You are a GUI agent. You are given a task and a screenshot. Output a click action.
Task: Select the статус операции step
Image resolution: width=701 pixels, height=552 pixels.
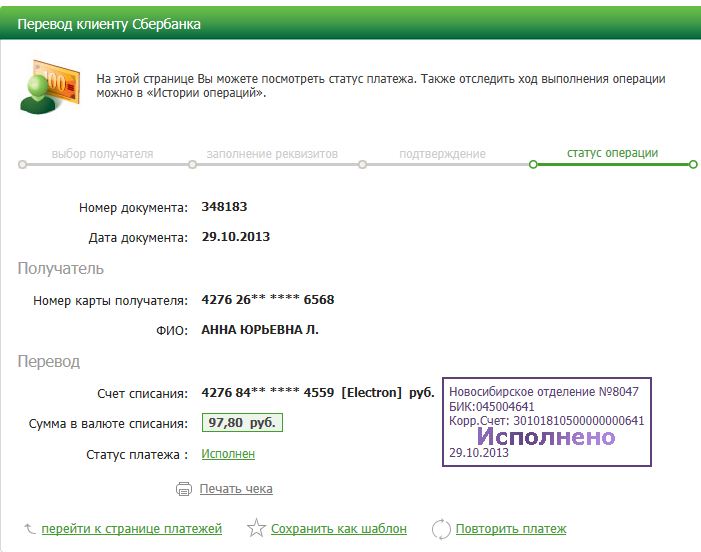(612, 153)
